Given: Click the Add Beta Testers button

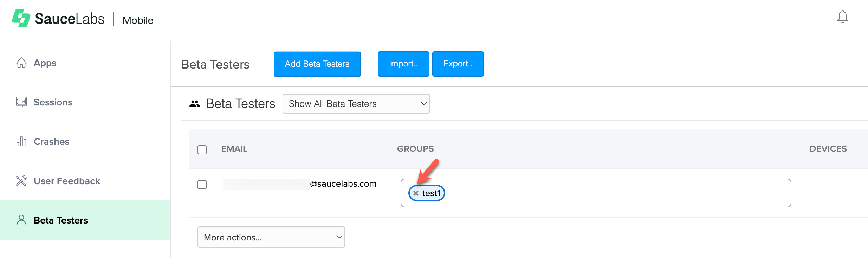Looking at the screenshot, I should (x=317, y=64).
